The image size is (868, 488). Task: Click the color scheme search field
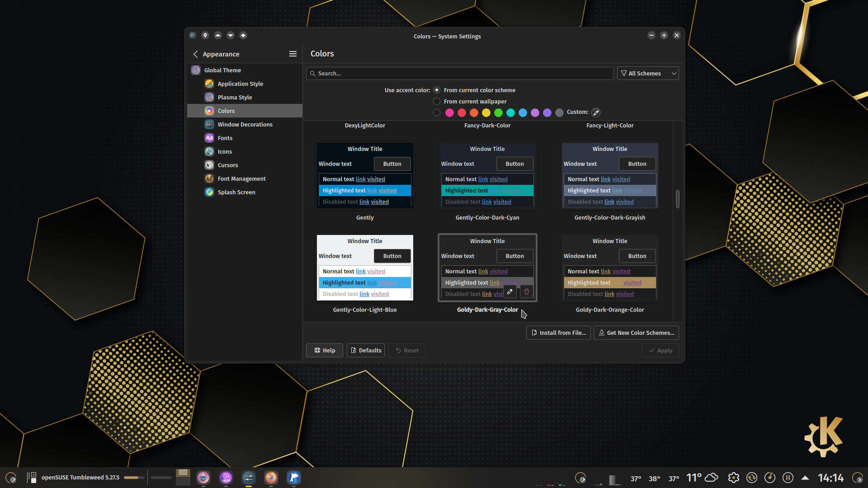click(x=460, y=73)
